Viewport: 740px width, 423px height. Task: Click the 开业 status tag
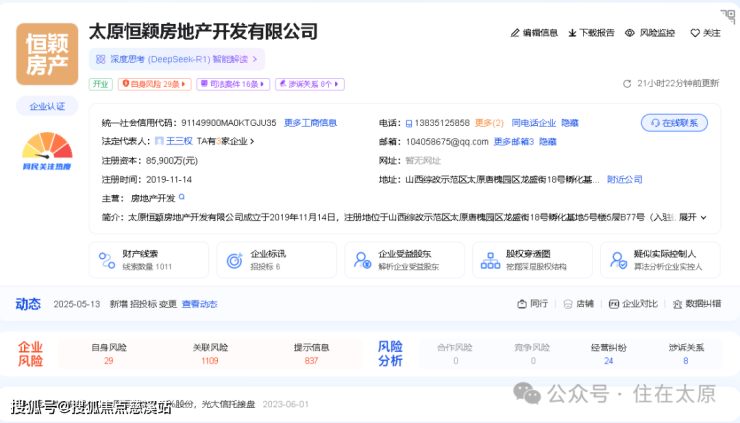pos(101,84)
